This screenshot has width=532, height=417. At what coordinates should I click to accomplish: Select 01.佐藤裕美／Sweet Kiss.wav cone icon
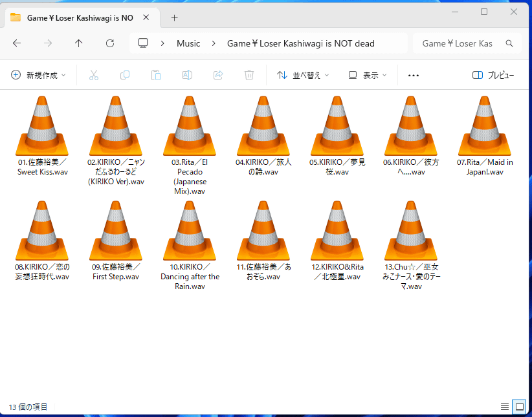(x=42, y=126)
